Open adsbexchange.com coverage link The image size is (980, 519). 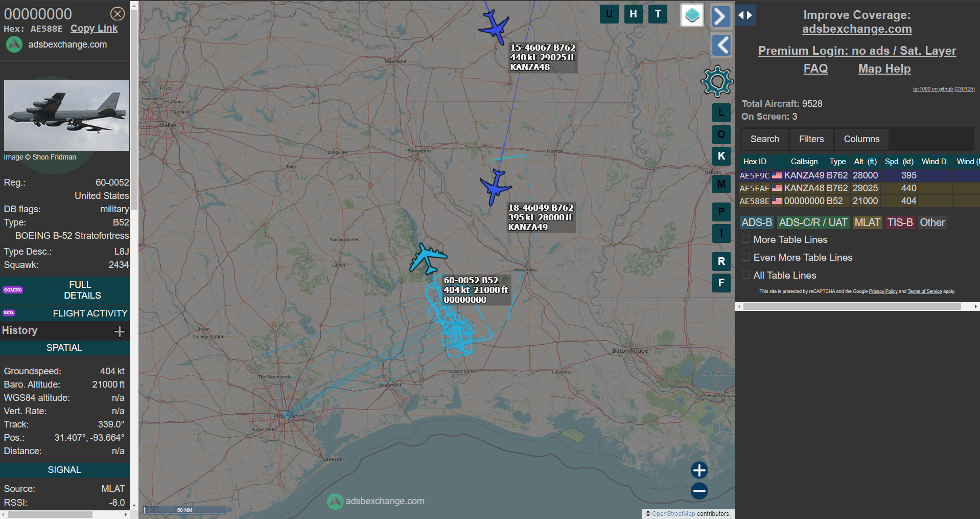[x=857, y=29]
